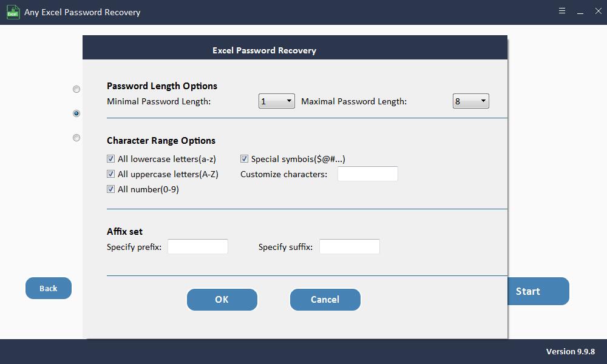This screenshot has width=607, height=364.
Task: Open the hamburger menu in the title bar
Action: tap(562, 11)
